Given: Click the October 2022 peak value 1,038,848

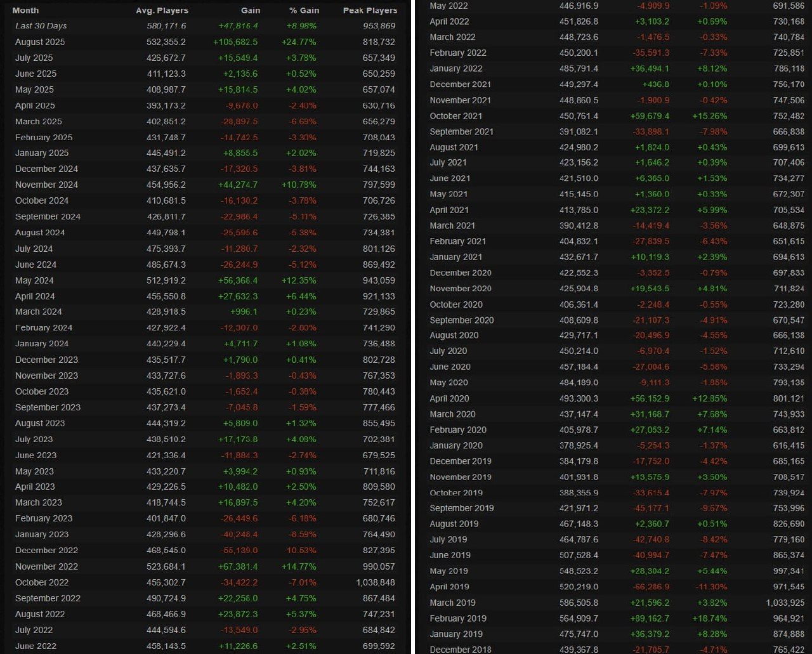Looking at the screenshot, I should click(x=376, y=582).
